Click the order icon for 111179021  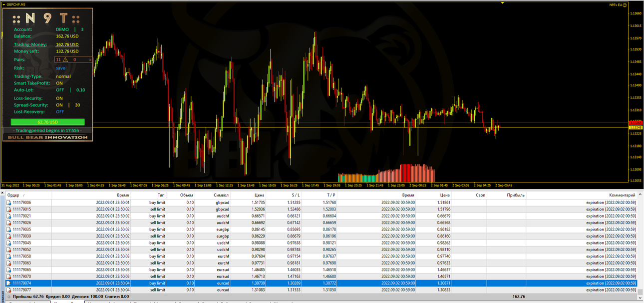click(x=8, y=216)
